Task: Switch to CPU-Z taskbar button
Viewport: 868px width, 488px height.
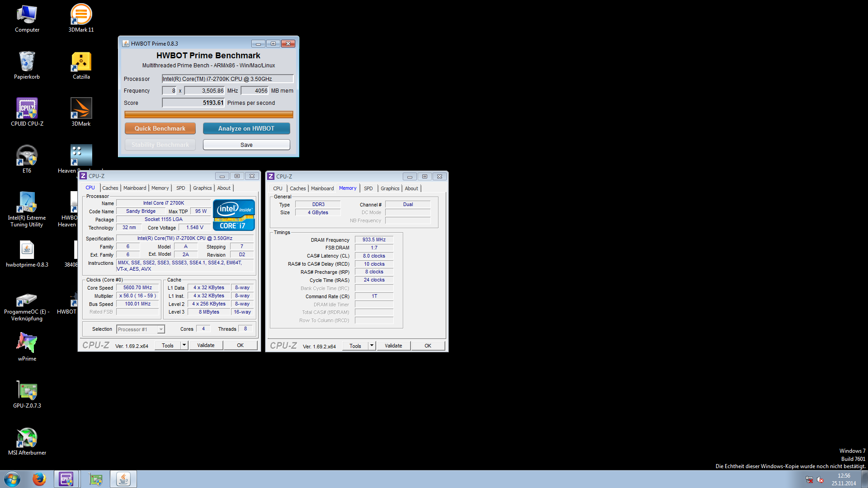Action: [66, 479]
